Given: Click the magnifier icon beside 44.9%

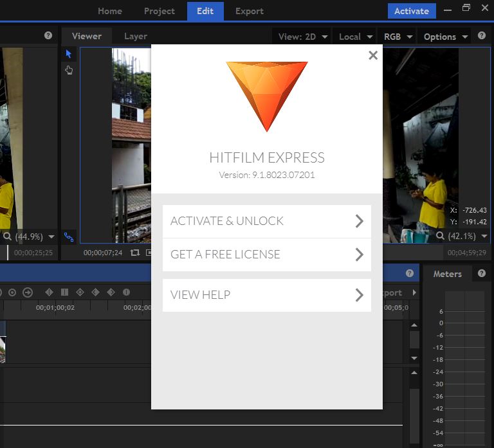Looking at the screenshot, I should [7, 237].
